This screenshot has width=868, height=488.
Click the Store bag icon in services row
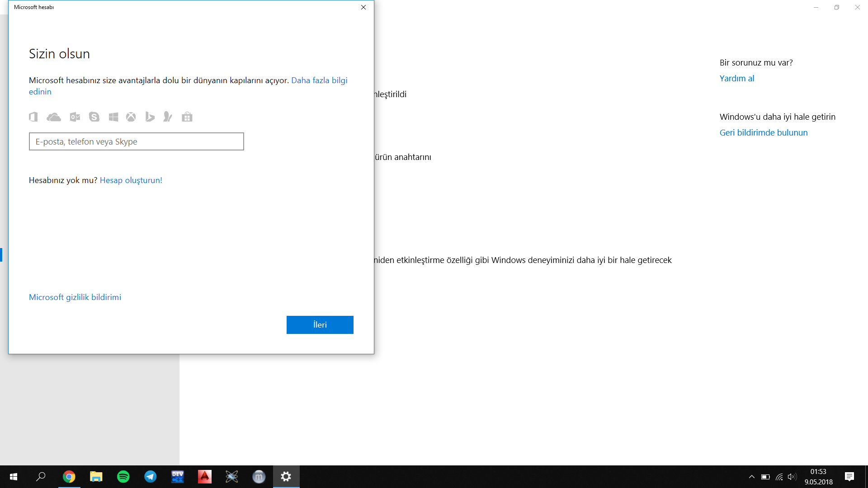click(x=187, y=117)
